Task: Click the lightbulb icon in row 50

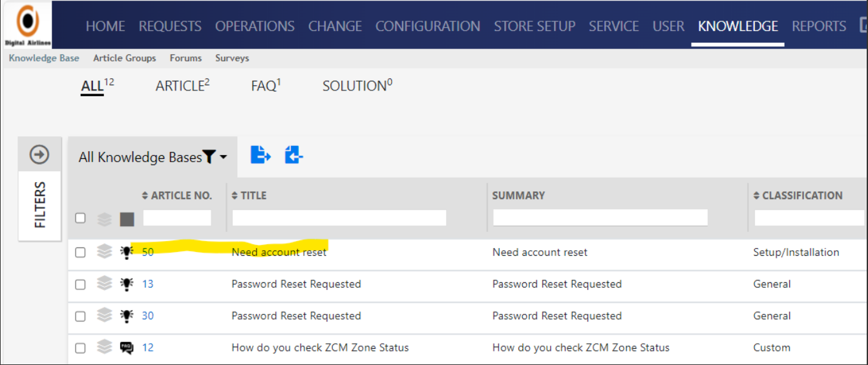Action: tap(127, 252)
